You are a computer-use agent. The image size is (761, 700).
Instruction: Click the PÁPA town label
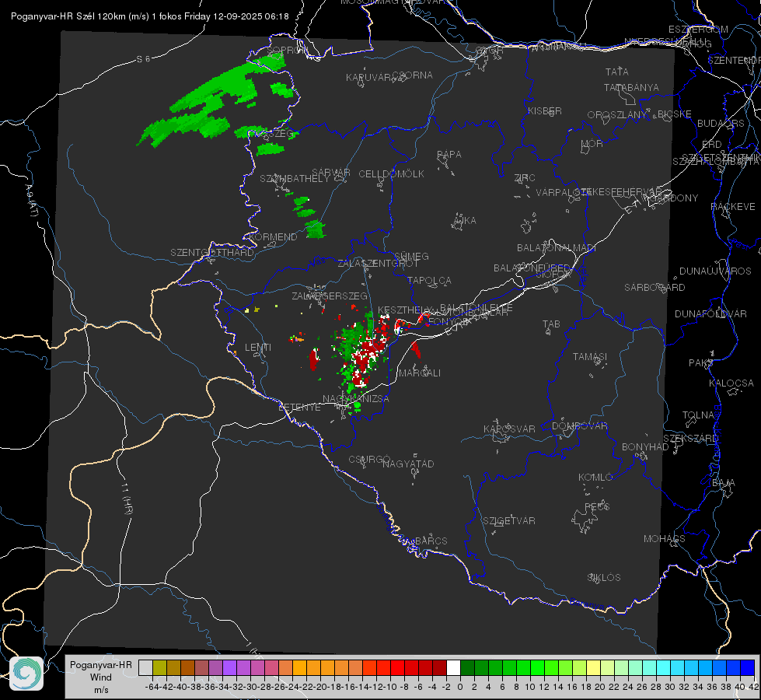tap(449, 155)
